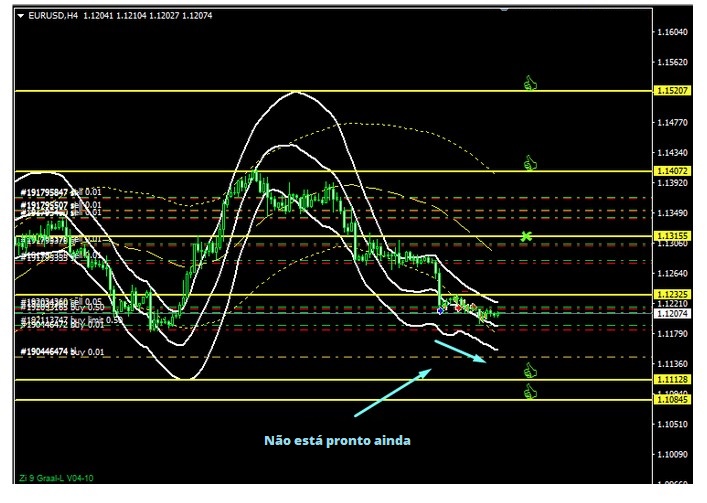707x503 pixels.
Task: Click the 1.15207 yellow price label
Action: click(x=672, y=91)
